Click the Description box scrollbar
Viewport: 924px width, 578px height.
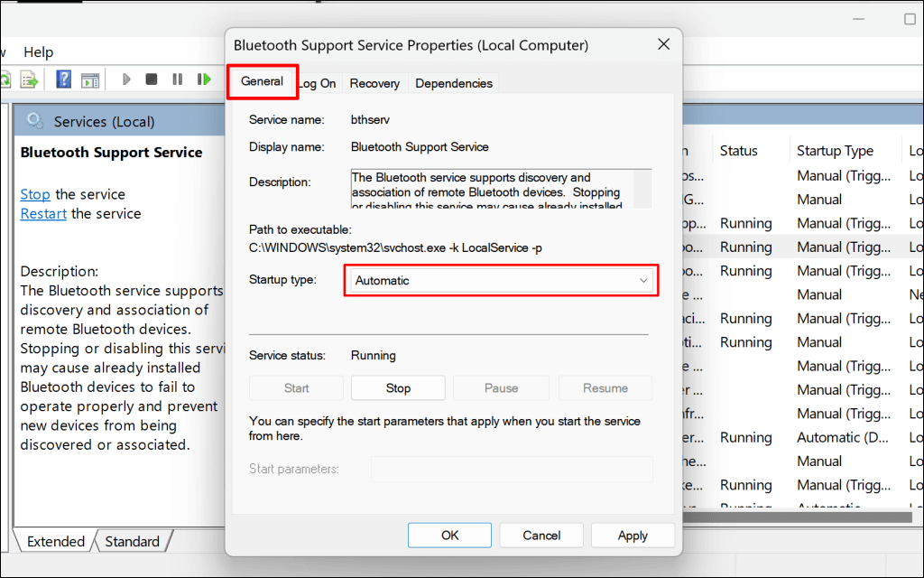[642, 189]
